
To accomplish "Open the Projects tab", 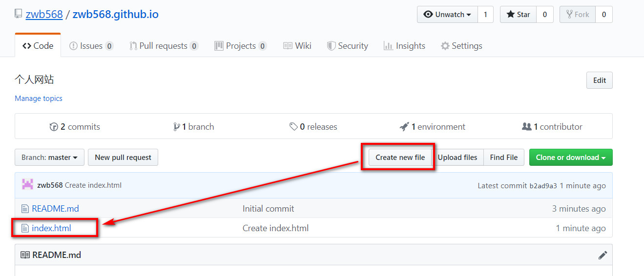I will pos(241,46).
